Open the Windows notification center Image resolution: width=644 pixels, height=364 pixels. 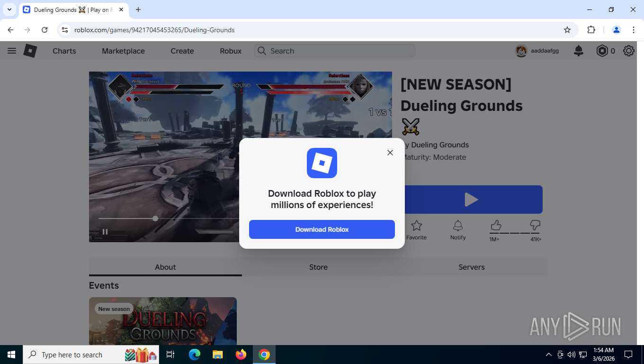pos(628,355)
